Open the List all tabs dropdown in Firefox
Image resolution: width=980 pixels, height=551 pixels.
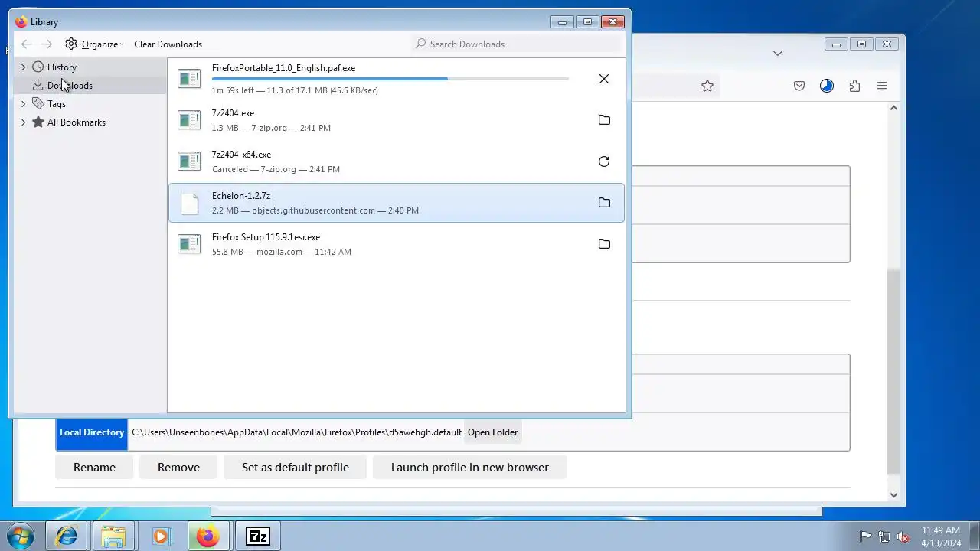coord(778,54)
